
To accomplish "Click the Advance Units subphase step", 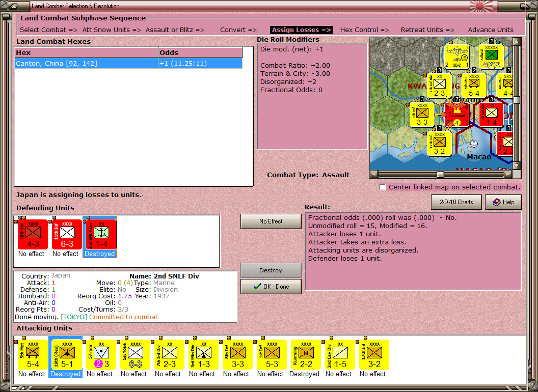I will click(491, 30).
